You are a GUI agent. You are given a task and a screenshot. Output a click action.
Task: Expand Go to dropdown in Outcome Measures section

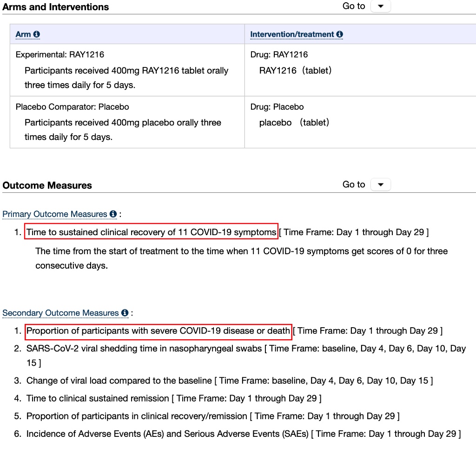coord(381,185)
